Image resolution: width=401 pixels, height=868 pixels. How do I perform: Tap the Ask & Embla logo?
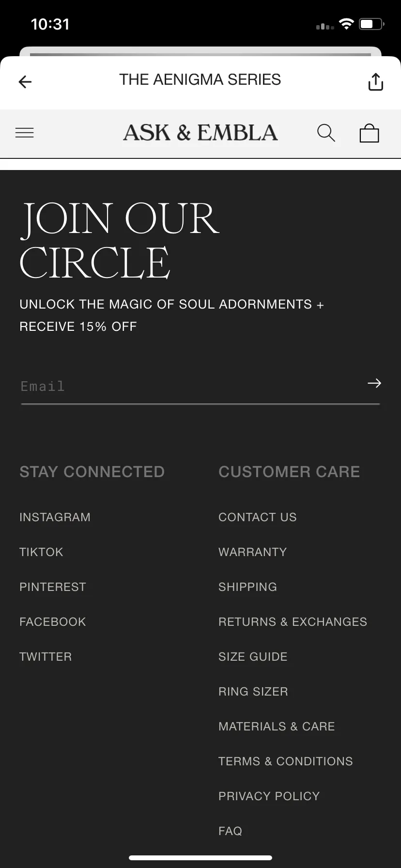200,133
